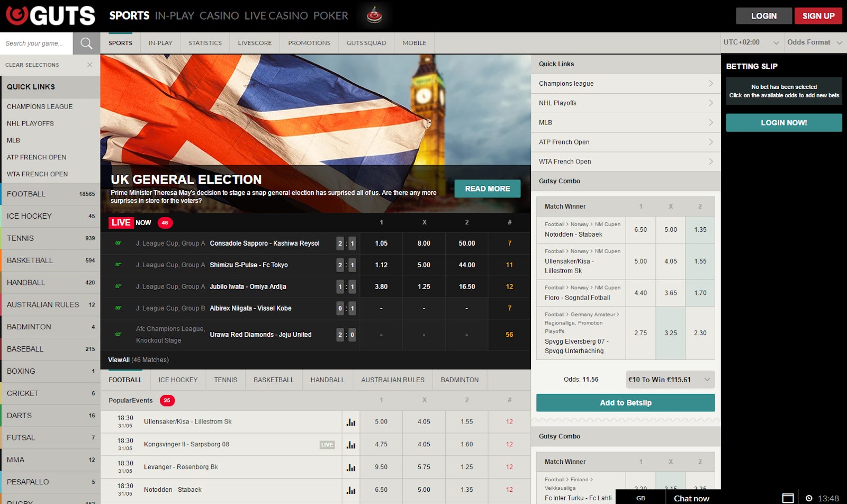The image size is (847, 504).
Task: Open statistics chart for Ullensaker/Kisa - Lillestrom Sk
Action: [350, 422]
